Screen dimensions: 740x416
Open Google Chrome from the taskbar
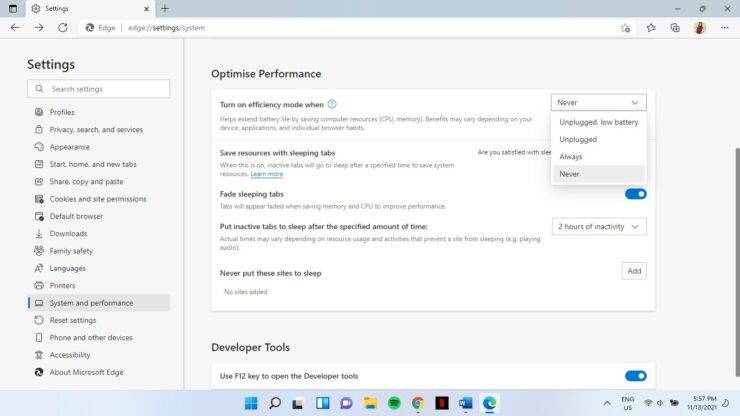coord(418,403)
